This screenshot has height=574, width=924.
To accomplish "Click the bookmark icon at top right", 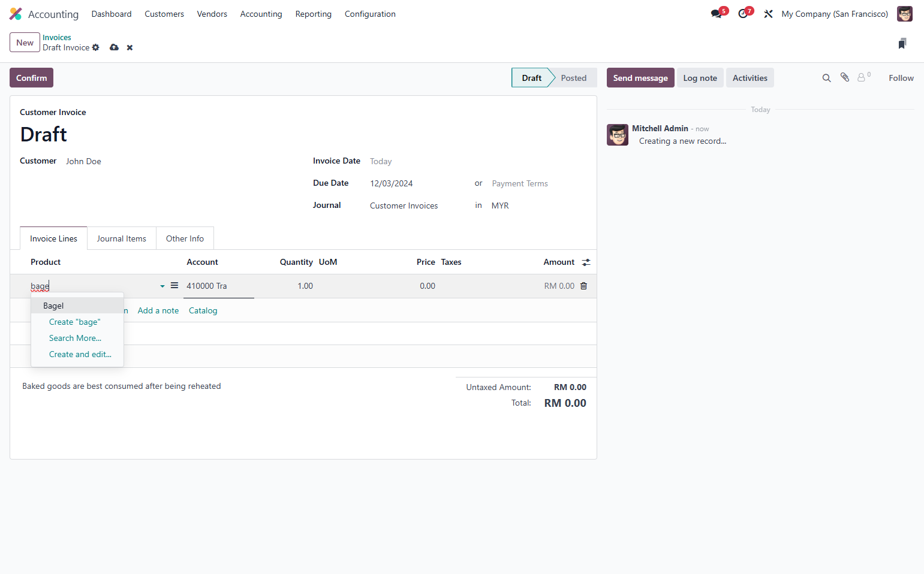I will pos(902,43).
